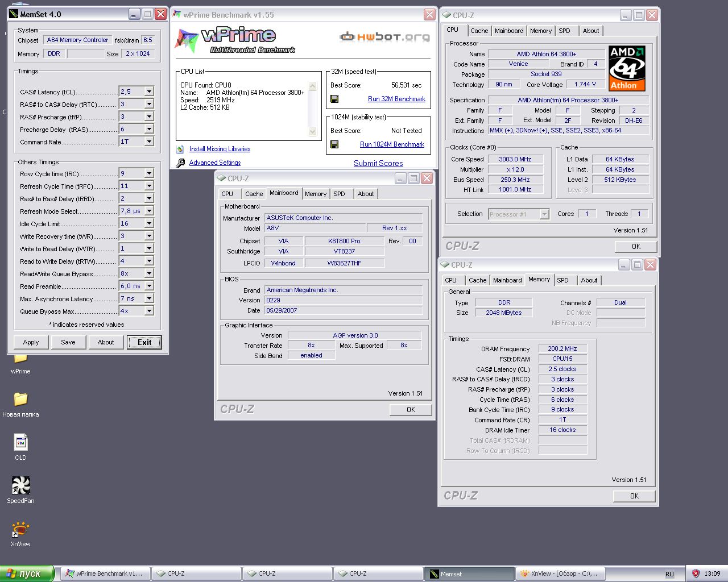Launch SpeedFan from the desktop
728x582 pixels.
(20, 490)
